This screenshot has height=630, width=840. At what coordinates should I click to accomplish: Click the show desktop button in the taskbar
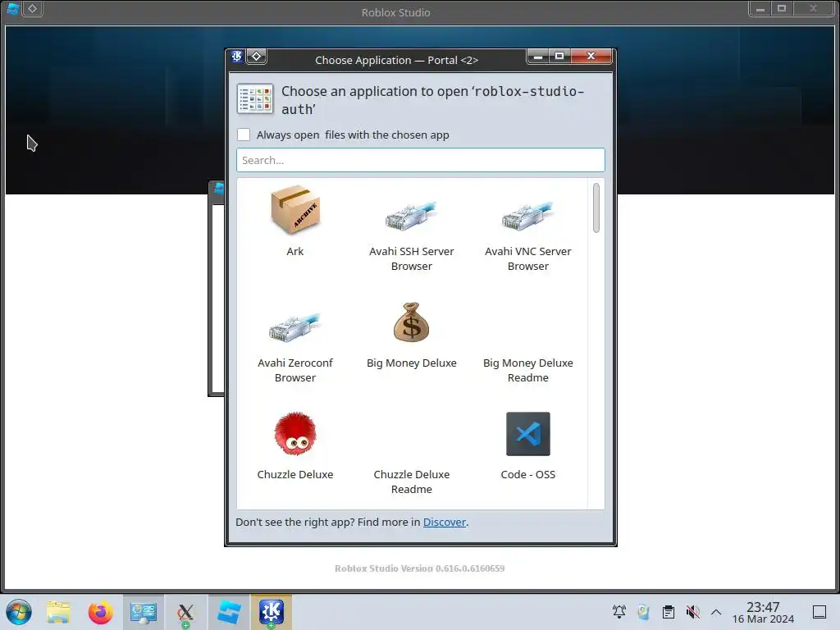819,612
